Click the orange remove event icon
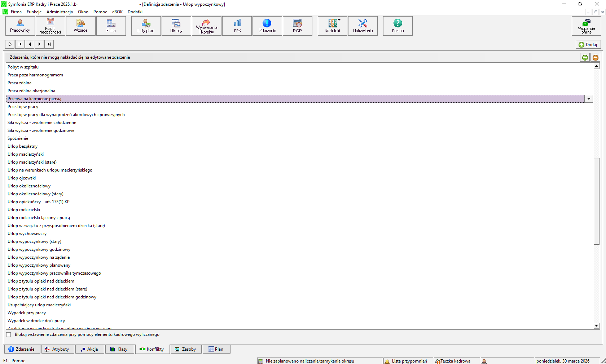This screenshot has height=364, width=606. (596, 58)
